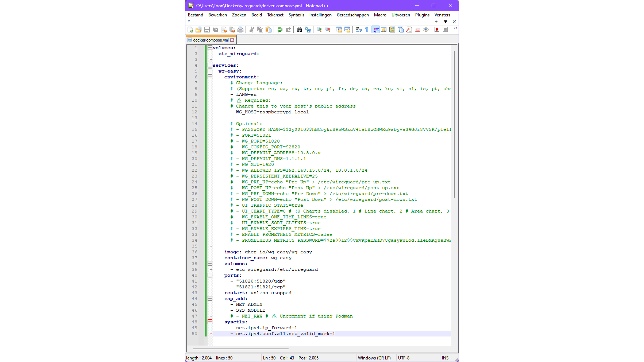Toggle the indent guide button
The image size is (644, 362).
click(x=375, y=30)
